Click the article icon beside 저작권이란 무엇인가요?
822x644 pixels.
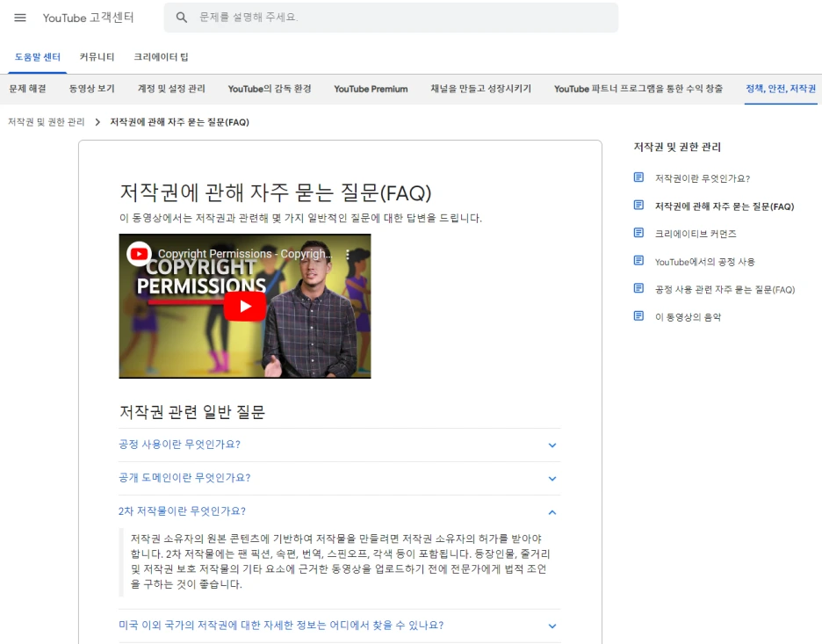point(637,177)
